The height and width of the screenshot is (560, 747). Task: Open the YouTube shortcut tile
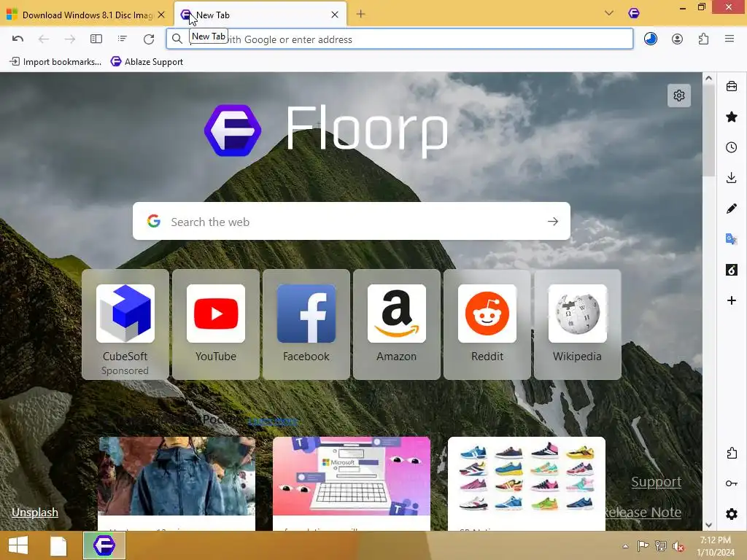[216, 324]
